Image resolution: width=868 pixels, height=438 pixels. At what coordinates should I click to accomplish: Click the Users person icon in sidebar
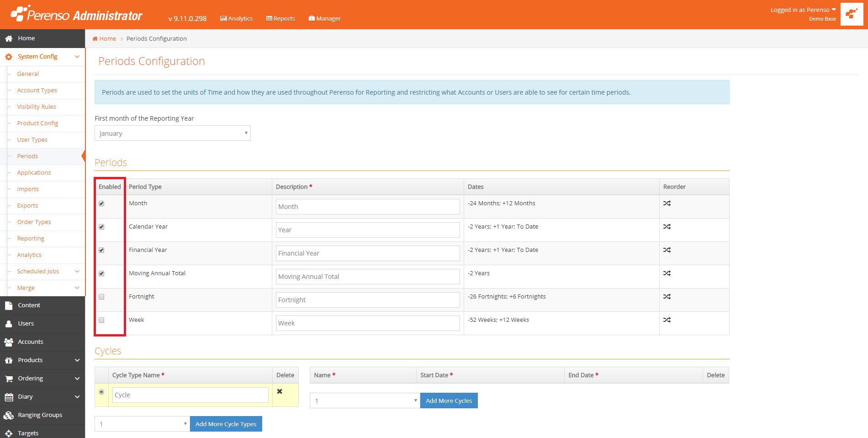(x=9, y=324)
